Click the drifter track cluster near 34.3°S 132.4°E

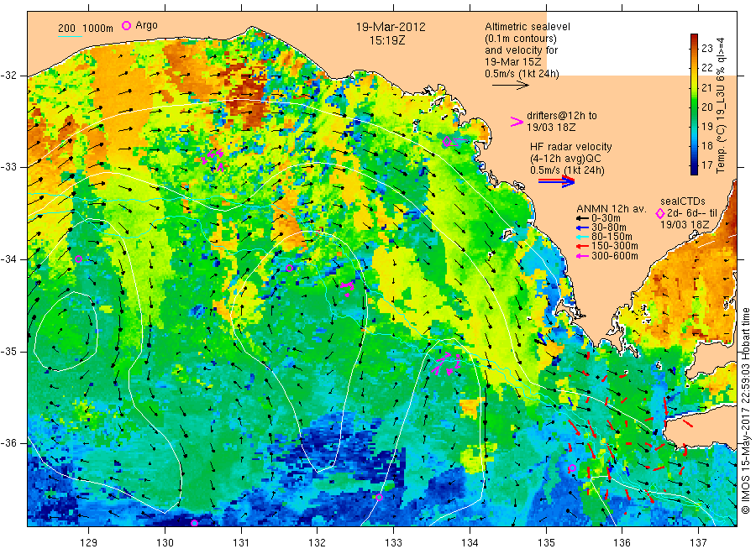pyautogui.click(x=348, y=288)
